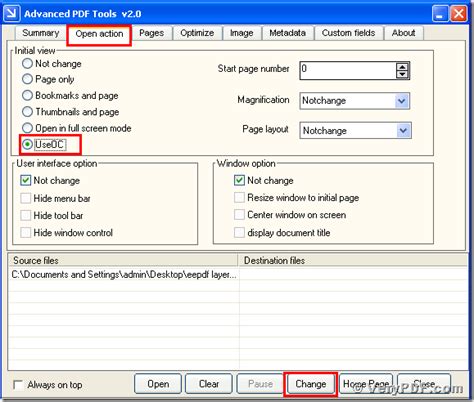This screenshot has width=474, height=402.
Task: Open the Home Page button
Action: 366,384
